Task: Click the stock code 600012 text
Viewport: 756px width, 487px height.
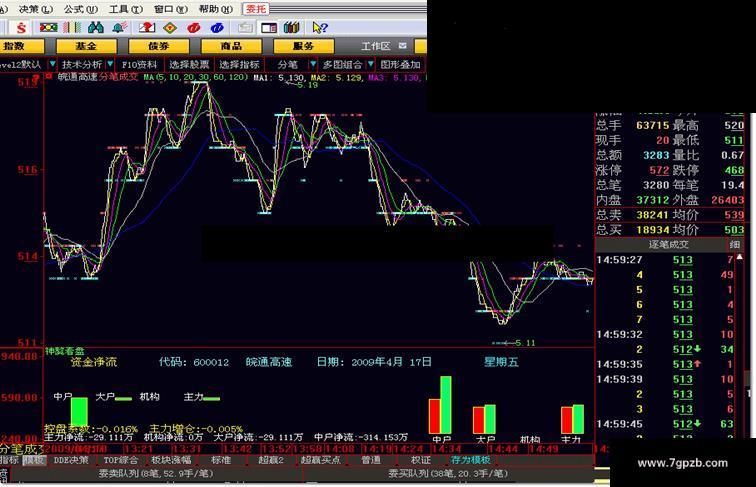Action: pos(211,362)
